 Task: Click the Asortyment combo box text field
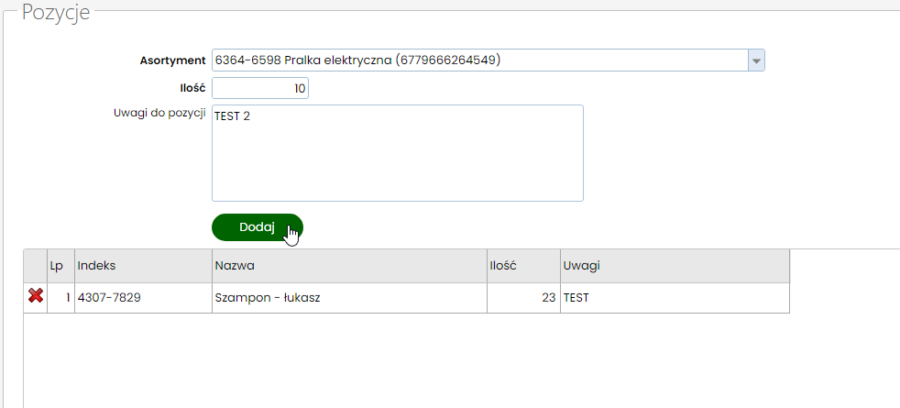[x=480, y=60]
